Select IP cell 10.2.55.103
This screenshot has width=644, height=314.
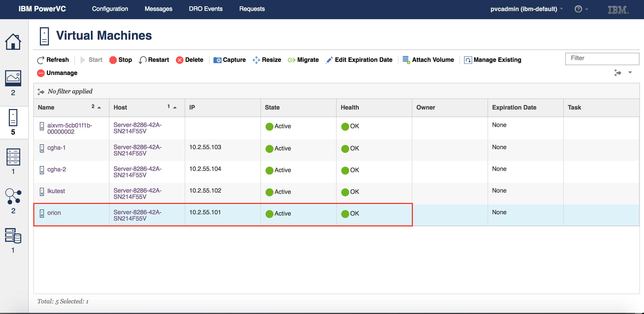click(x=205, y=147)
